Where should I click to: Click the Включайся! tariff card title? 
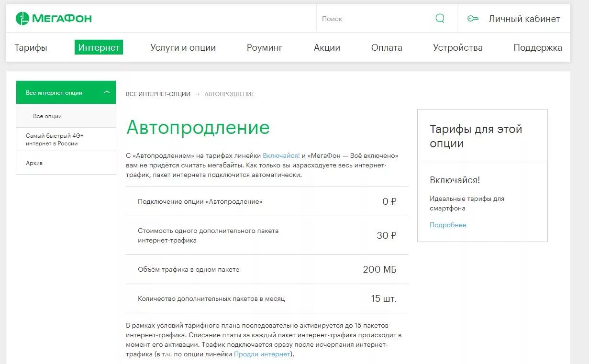455,180
